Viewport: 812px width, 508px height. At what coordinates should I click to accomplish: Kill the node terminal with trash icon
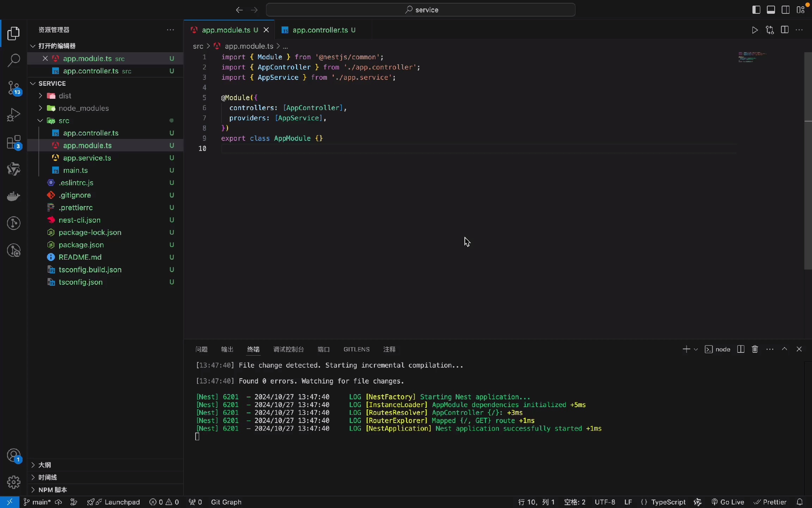point(755,349)
